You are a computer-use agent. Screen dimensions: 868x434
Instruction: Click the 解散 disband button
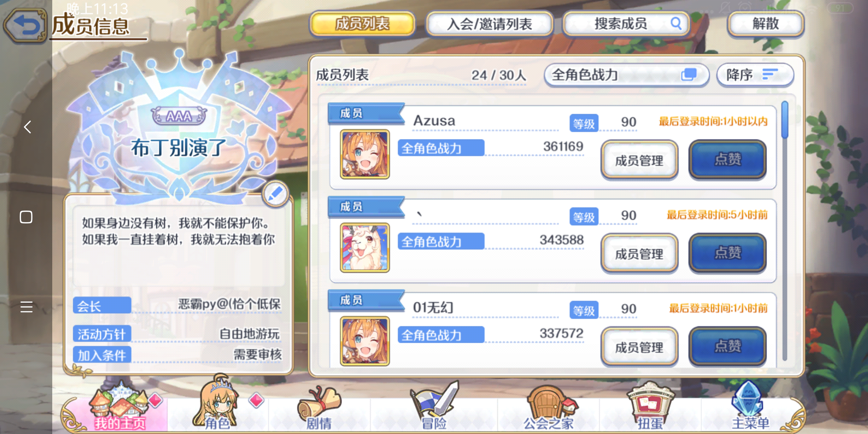766,24
